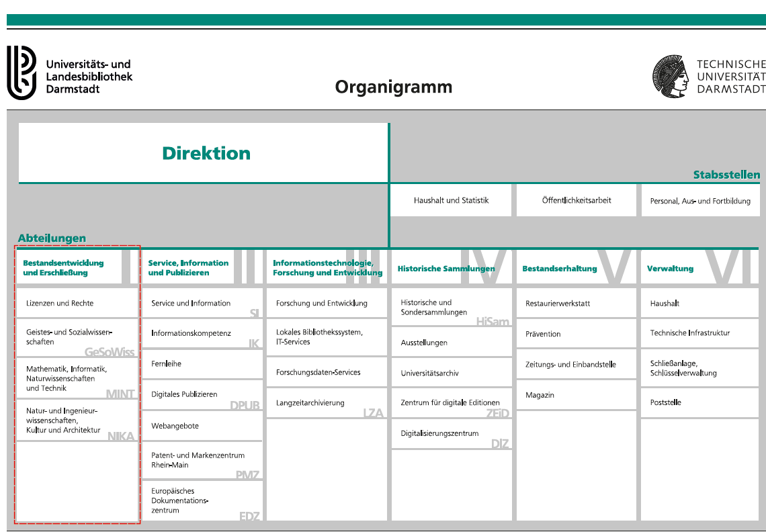Viewport: 766px width, 532px height.
Task: Click Europäisches Dokumentationszentrum entry
Action: click(x=202, y=500)
